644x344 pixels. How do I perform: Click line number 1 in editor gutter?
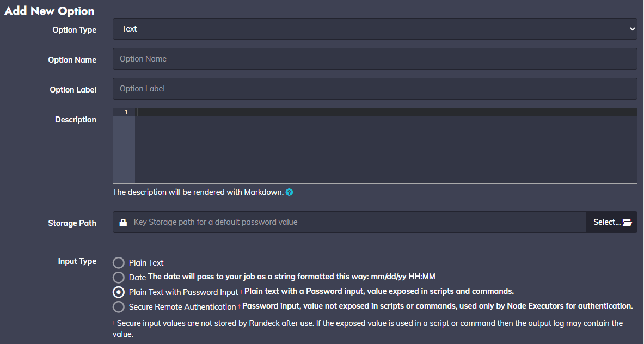126,112
